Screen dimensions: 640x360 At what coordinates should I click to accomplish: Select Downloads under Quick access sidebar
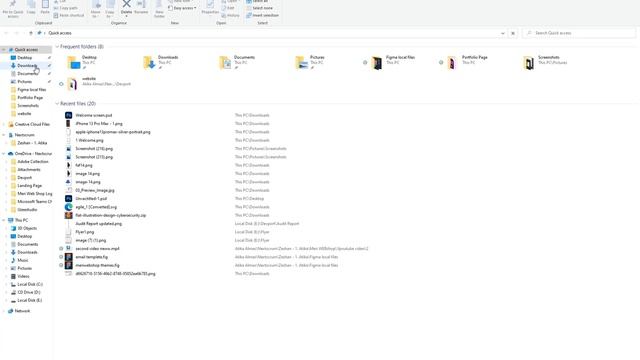click(27, 66)
